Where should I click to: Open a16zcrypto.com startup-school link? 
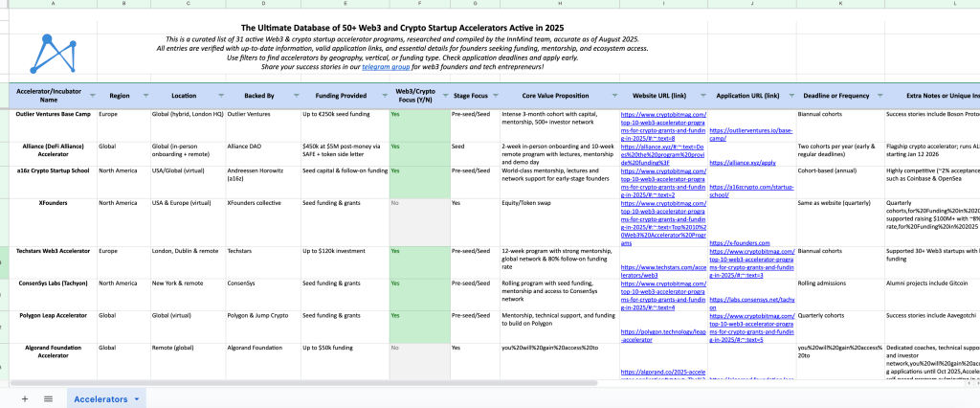[x=752, y=191]
